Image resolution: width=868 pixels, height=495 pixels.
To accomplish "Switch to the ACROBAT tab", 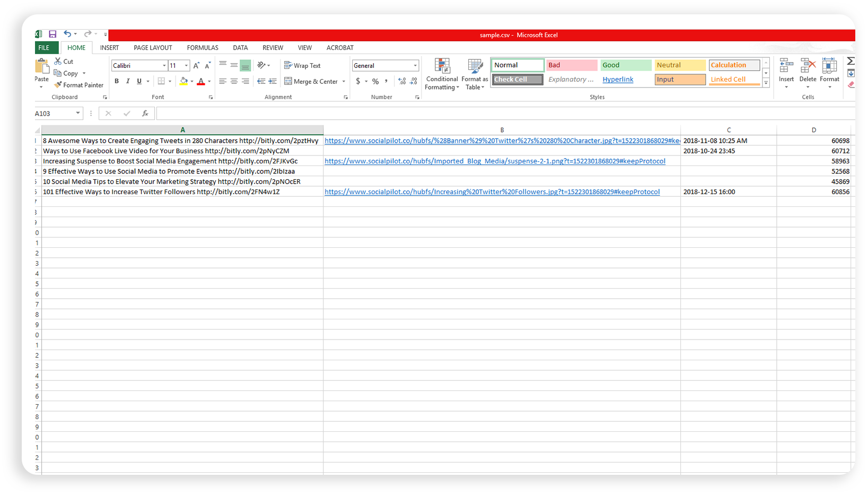I will pyautogui.click(x=340, y=48).
